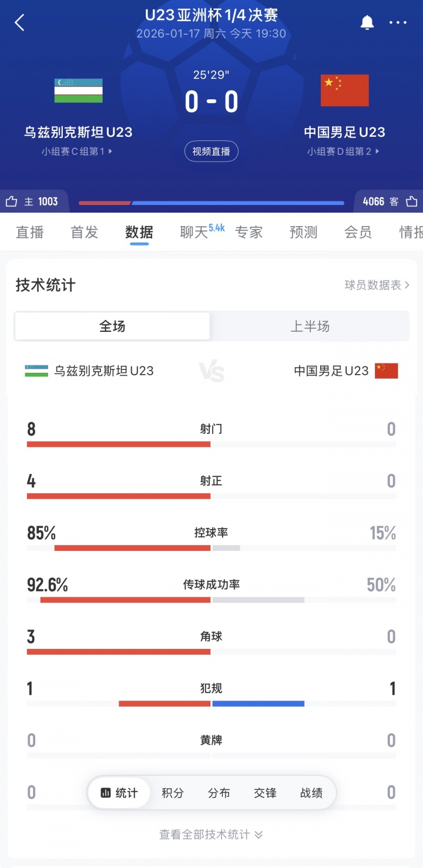Select 交锋 in floating bar
This screenshot has width=423, height=868.
click(265, 793)
